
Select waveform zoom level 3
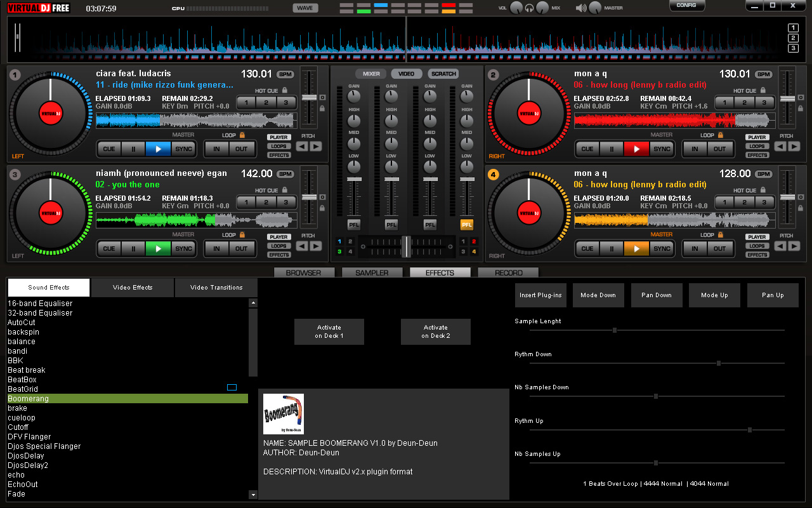793,48
